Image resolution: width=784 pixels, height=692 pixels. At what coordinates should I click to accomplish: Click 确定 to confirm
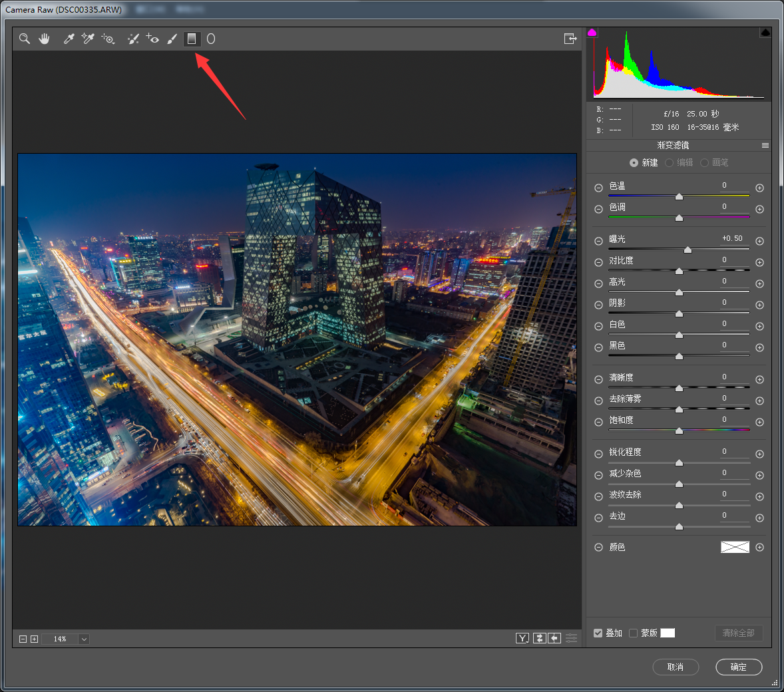pos(738,667)
